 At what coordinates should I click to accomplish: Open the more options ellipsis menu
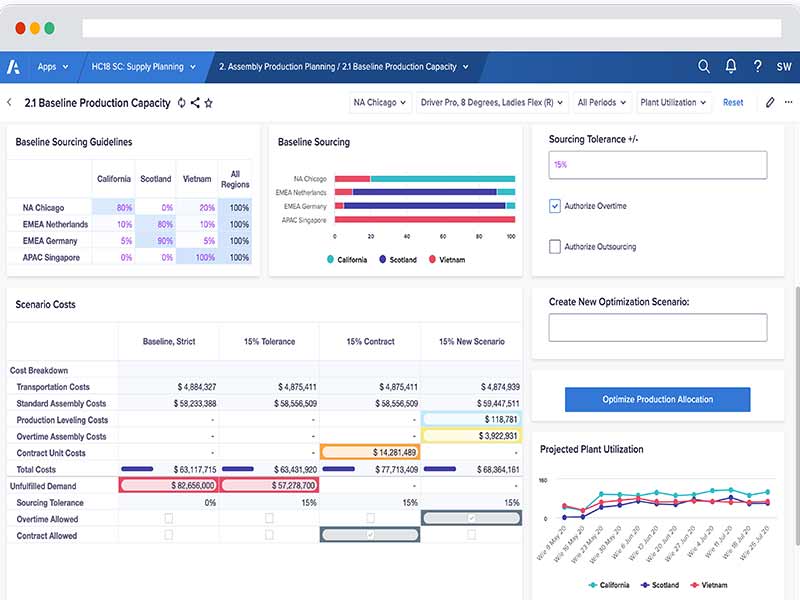point(788,102)
